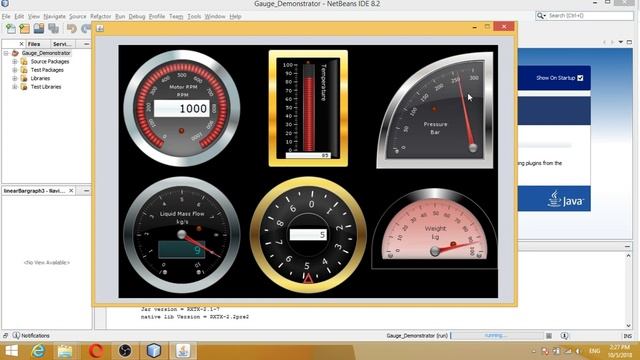Expand the Libraries node

(15, 78)
